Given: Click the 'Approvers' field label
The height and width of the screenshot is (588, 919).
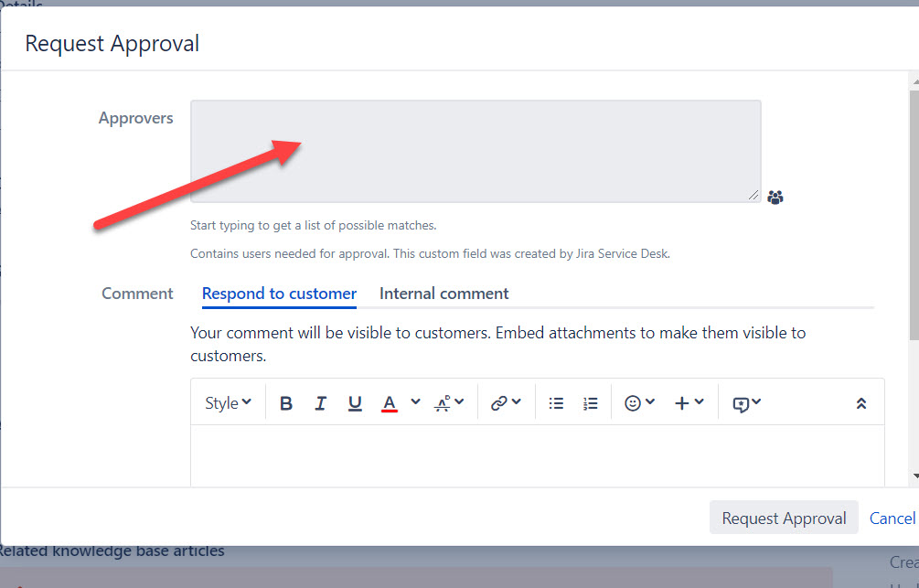Looking at the screenshot, I should (x=136, y=118).
